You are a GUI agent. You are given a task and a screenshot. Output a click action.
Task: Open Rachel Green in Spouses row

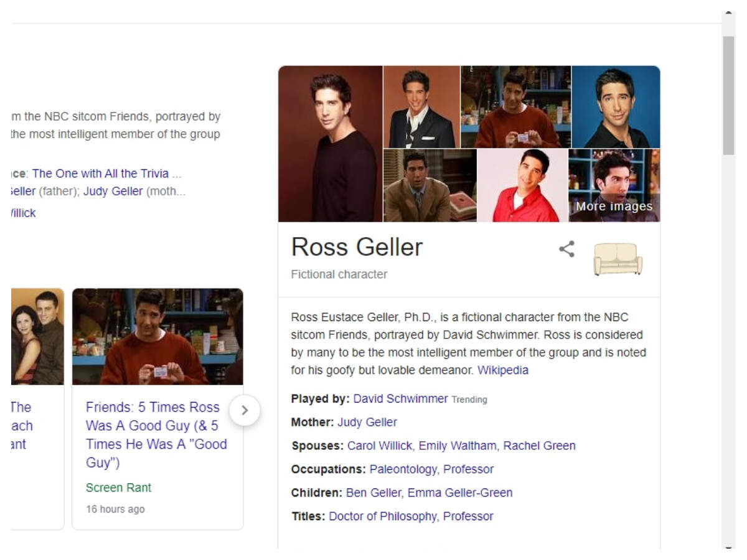point(539,446)
